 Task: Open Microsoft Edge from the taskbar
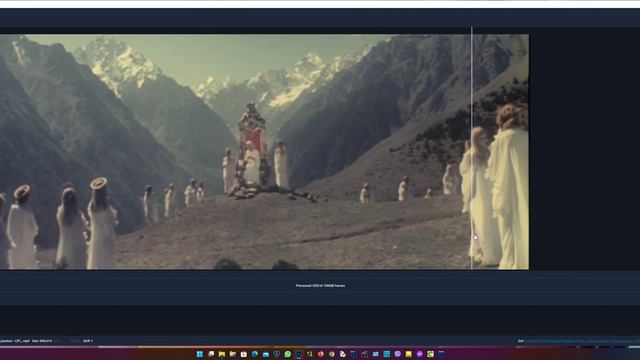click(255, 354)
